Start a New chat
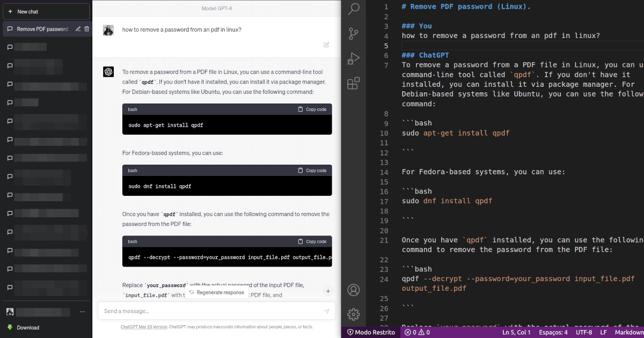The height and width of the screenshot is (338, 644). (x=46, y=11)
